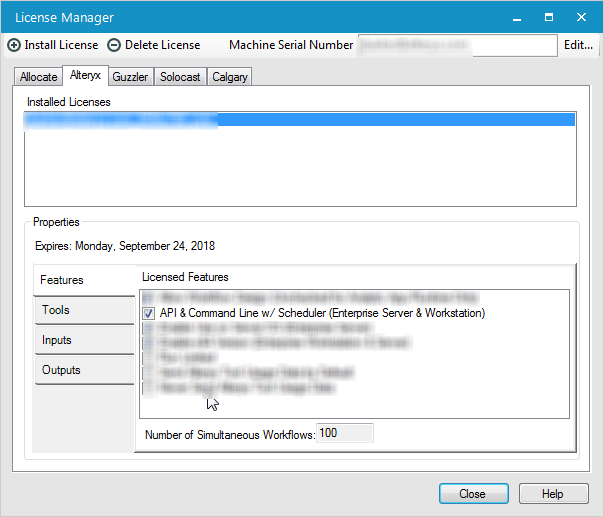Click the Machine Serial Number field
The image size is (604, 517).
457,45
